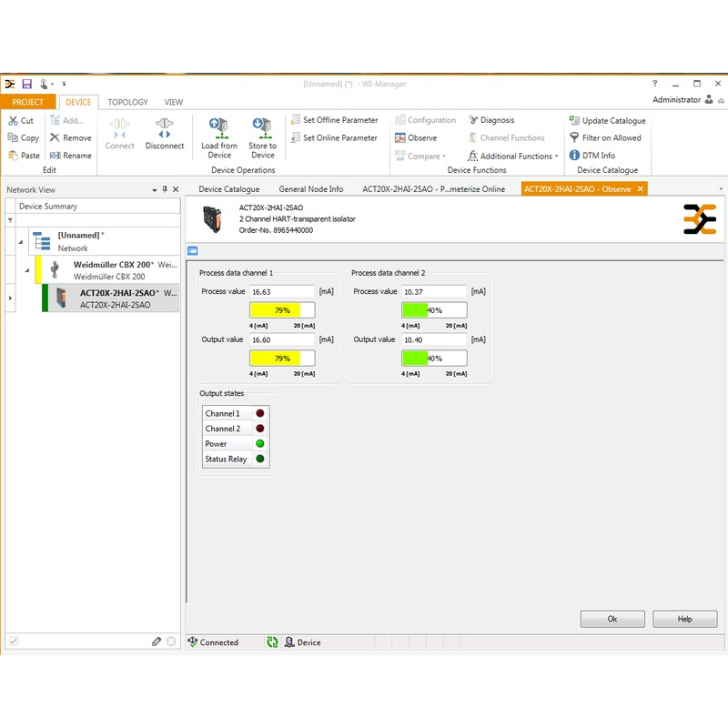Click Remove in the Edit group
This screenshot has height=728, width=728.
point(71,138)
